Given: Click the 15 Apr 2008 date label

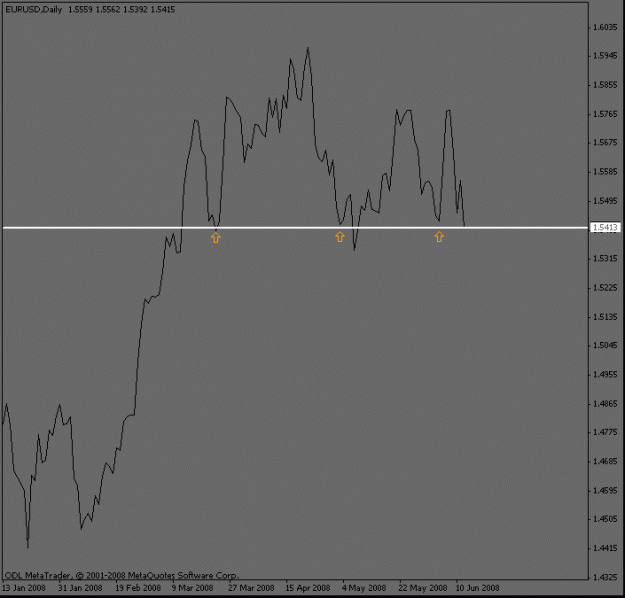Looking at the screenshot, I should point(308,588).
